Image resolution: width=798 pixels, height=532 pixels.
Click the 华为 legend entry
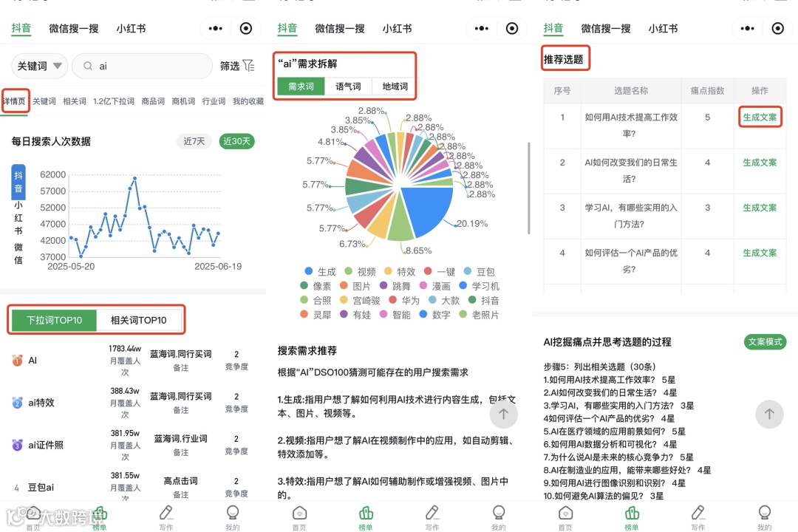click(405, 301)
